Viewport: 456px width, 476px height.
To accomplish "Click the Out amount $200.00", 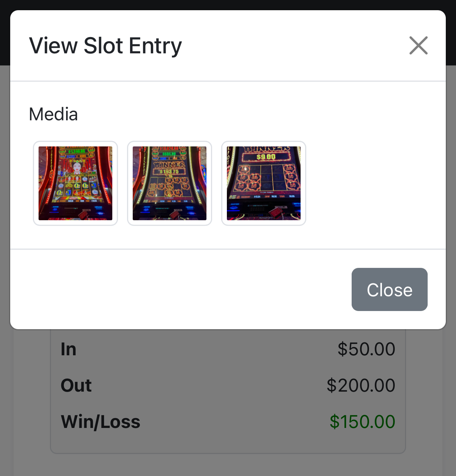I will tap(361, 385).
